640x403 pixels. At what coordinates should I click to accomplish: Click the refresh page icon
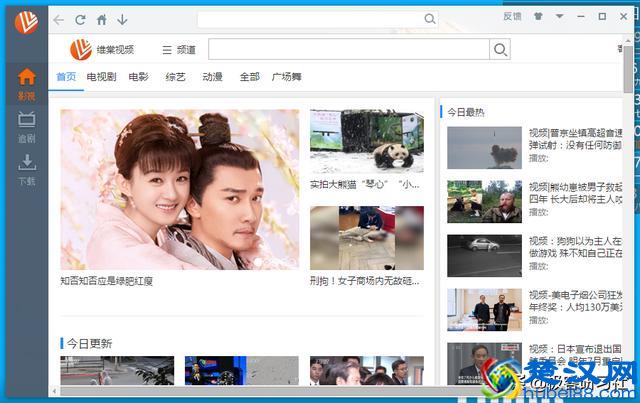point(80,20)
